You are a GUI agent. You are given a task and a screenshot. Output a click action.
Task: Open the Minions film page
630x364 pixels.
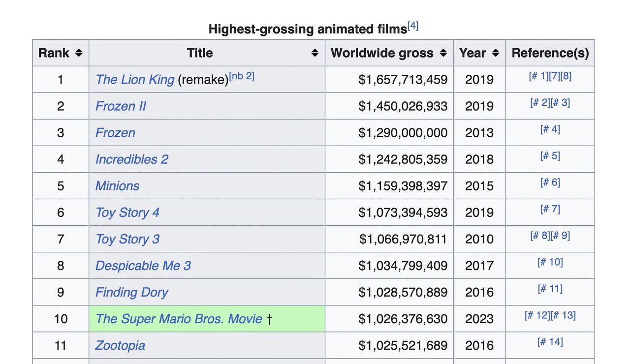tap(117, 186)
